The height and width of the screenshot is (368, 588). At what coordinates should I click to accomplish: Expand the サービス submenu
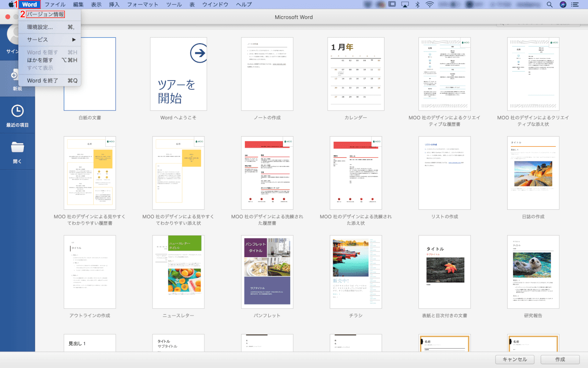click(x=50, y=40)
